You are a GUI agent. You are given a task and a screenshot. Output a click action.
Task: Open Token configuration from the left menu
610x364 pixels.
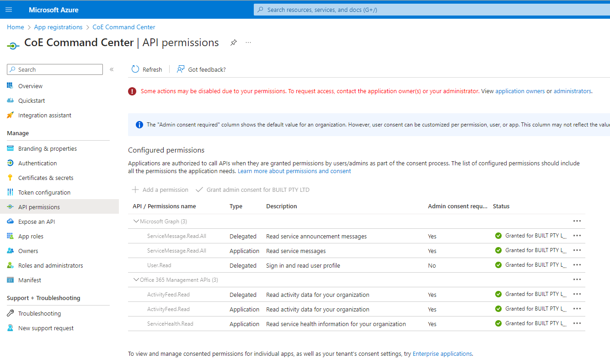click(x=44, y=192)
